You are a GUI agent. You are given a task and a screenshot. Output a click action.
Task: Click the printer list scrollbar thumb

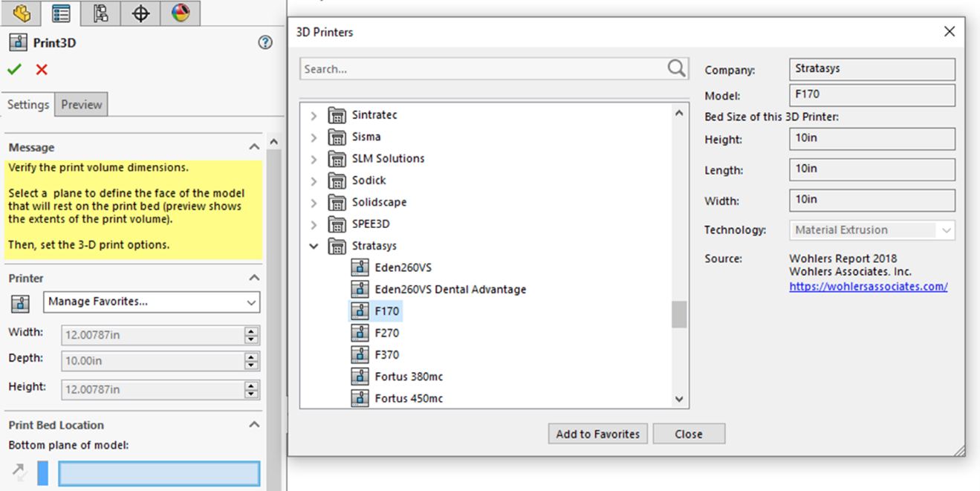(x=679, y=314)
